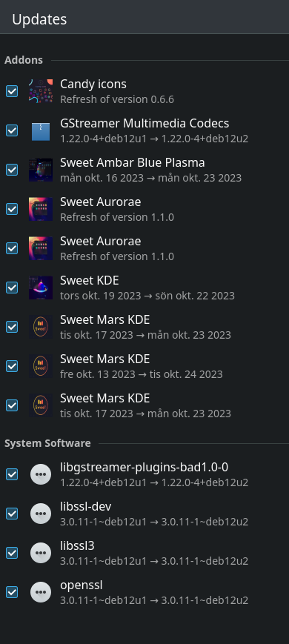Select the libgstreamer-plugins-bad1.0-0 entry name
Image resolution: width=289 pixels, height=644 pixels.
[144, 467]
